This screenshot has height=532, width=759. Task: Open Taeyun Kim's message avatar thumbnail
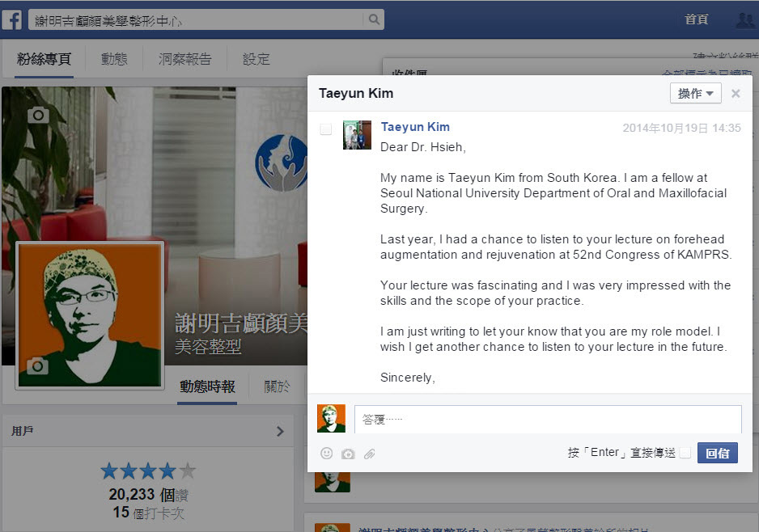coord(357,135)
